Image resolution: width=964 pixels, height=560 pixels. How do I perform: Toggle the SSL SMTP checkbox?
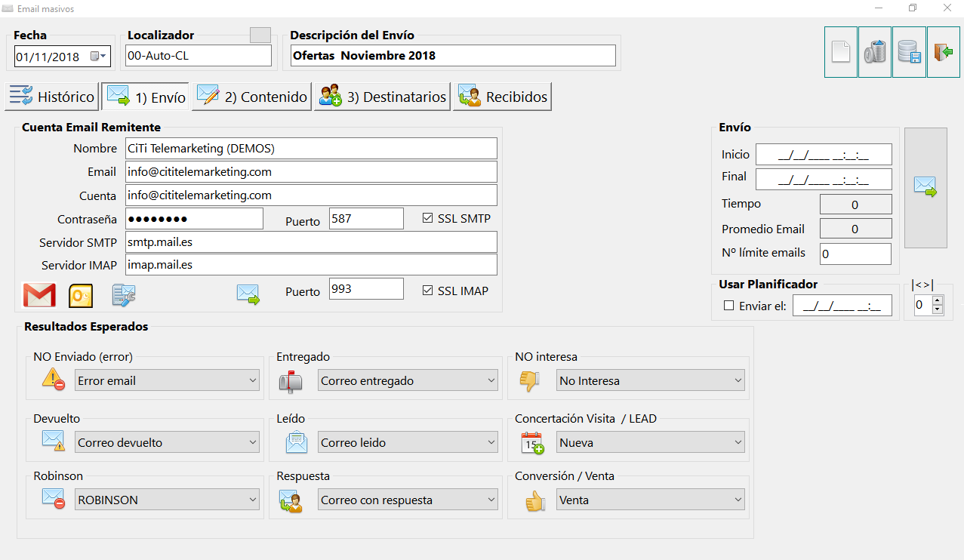(428, 218)
